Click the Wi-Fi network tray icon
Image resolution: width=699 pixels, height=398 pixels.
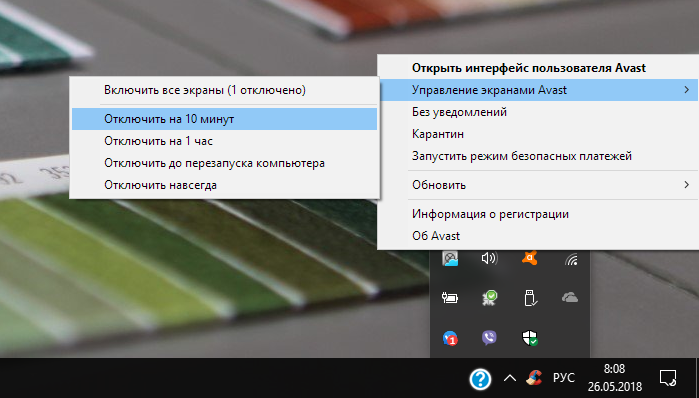[x=571, y=259]
